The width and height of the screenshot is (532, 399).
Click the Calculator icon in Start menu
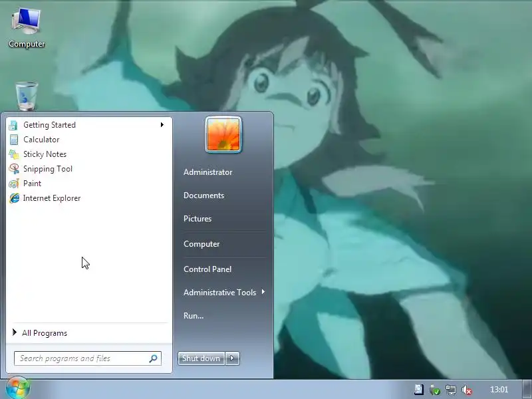coord(13,140)
